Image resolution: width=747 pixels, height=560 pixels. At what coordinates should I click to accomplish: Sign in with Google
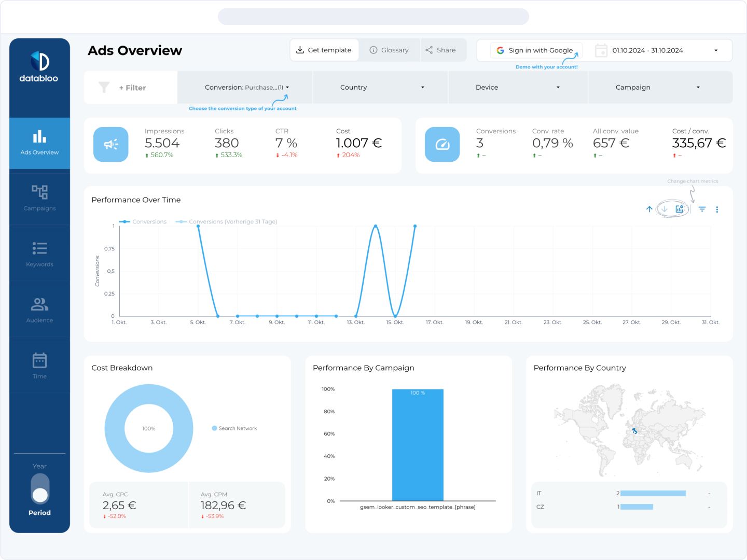535,50
